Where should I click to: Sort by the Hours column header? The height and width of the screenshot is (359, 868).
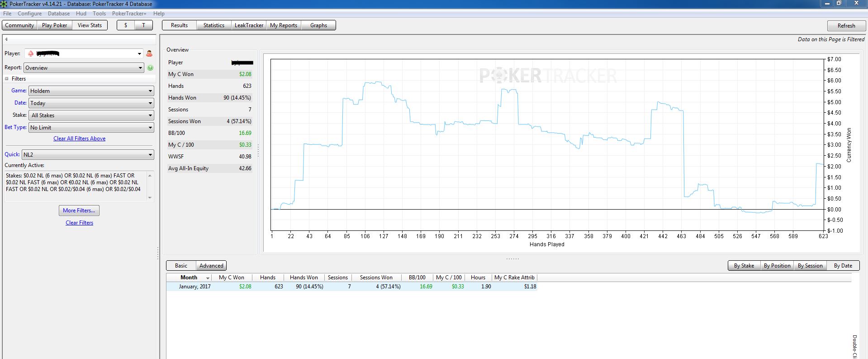click(478, 278)
